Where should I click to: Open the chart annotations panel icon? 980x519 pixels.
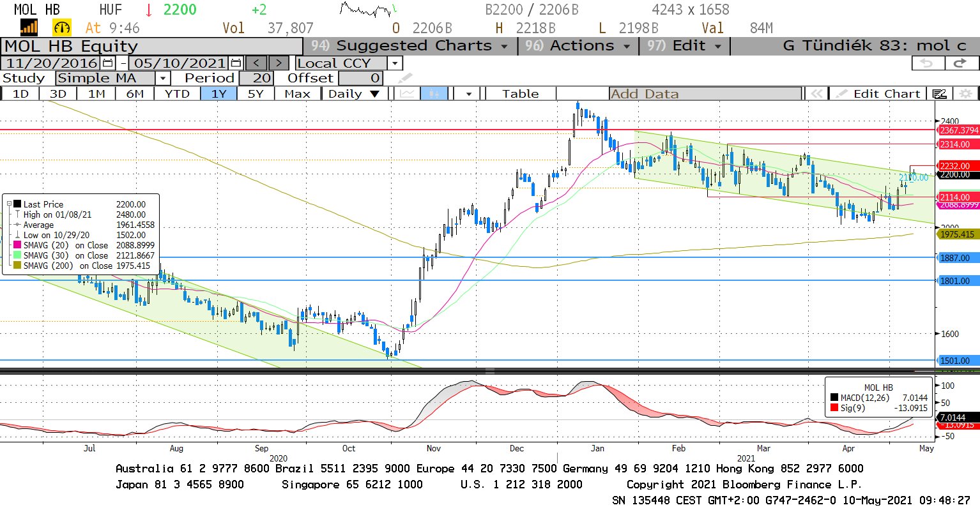(x=940, y=94)
